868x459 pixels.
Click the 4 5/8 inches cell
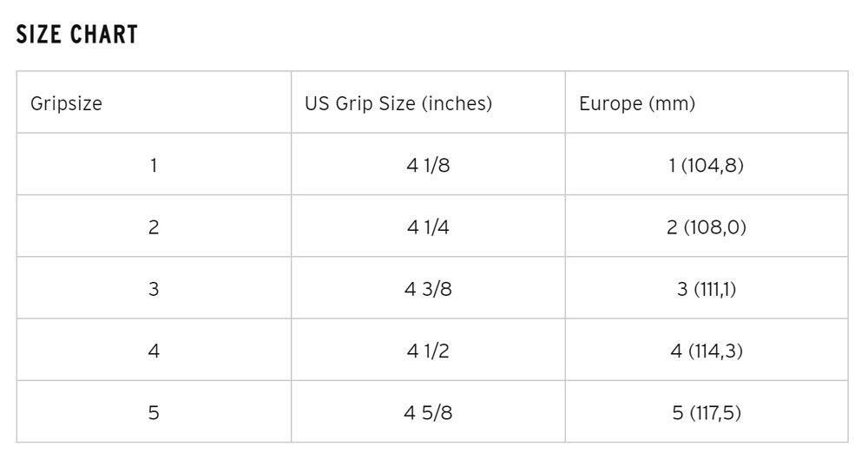tap(429, 412)
